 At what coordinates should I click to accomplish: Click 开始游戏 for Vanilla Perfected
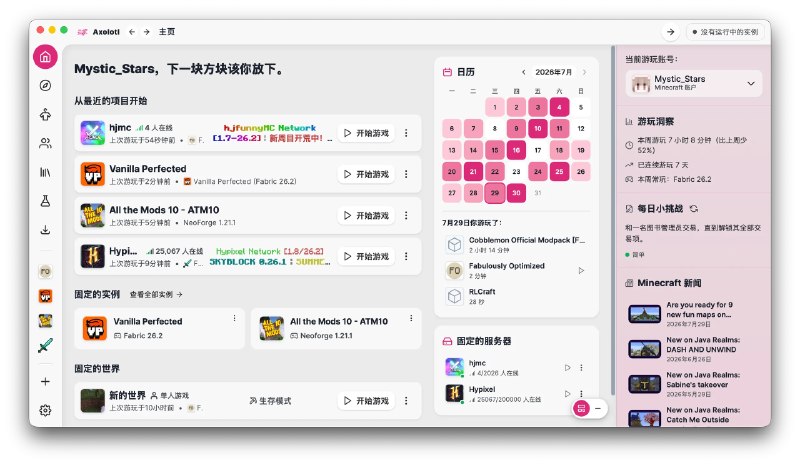pos(366,174)
